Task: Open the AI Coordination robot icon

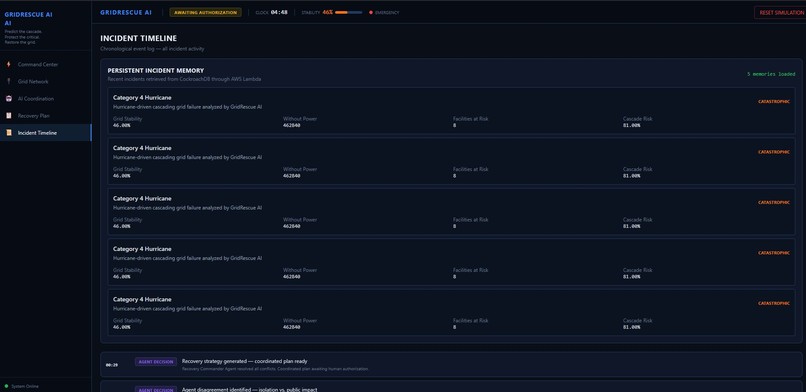Action: (8, 99)
